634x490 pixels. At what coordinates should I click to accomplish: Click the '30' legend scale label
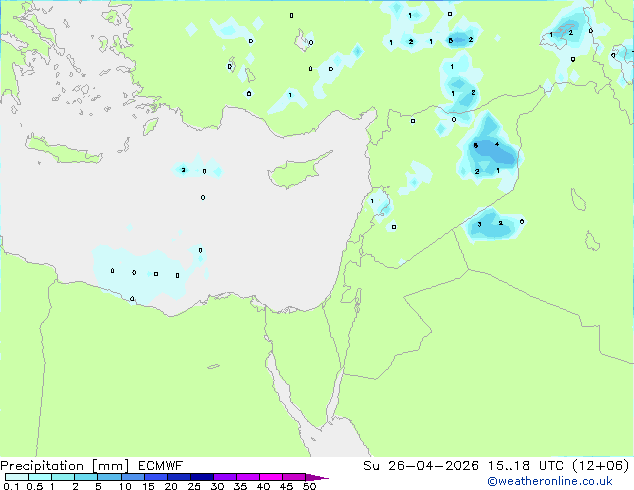click(x=217, y=486)
